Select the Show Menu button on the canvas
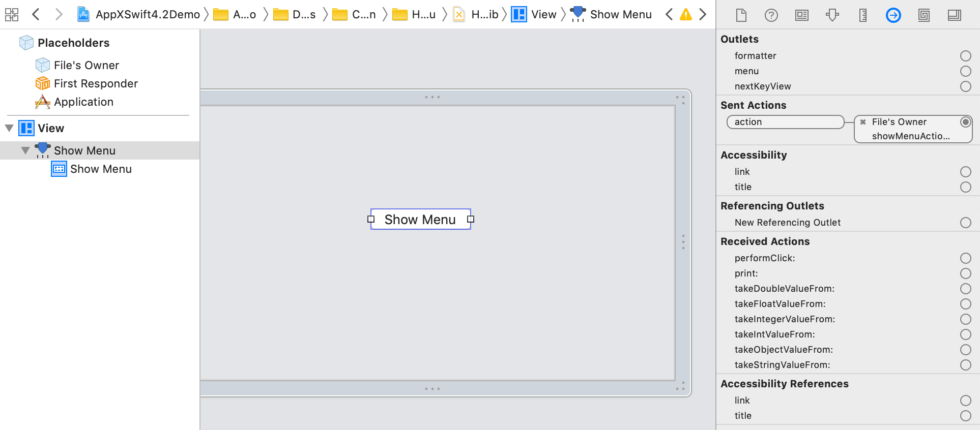This screenshot has height=430, width=980. pos(420,220)
